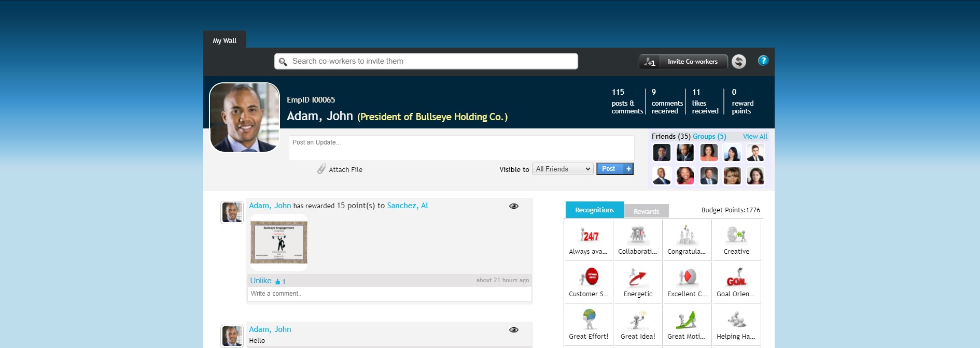Image resolution: width=980 pixels, height=348 pixels.
Task: Toggle visibility eye on the Hello post
Action: pyautogui.click(x=514, y=330)
